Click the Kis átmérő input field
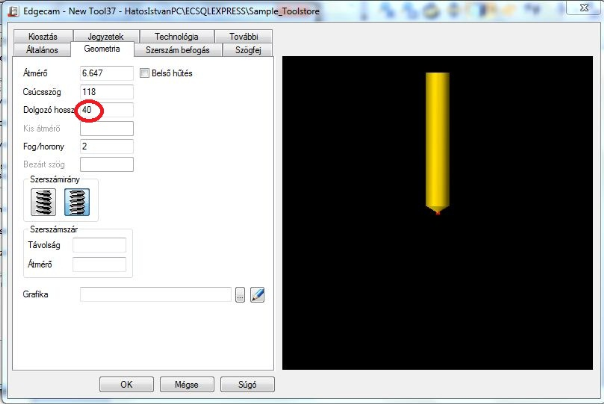 pyautogui.click(x=107, y=128)
